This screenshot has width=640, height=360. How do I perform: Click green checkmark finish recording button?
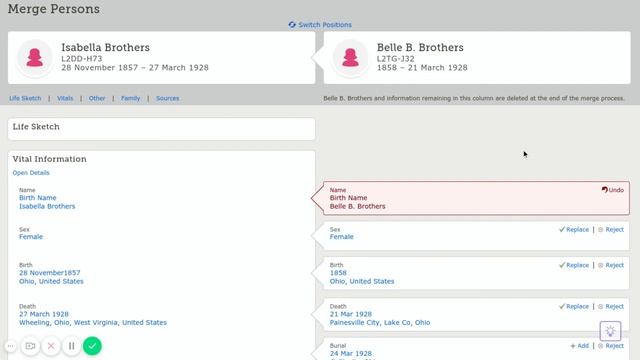coord(92,346)
